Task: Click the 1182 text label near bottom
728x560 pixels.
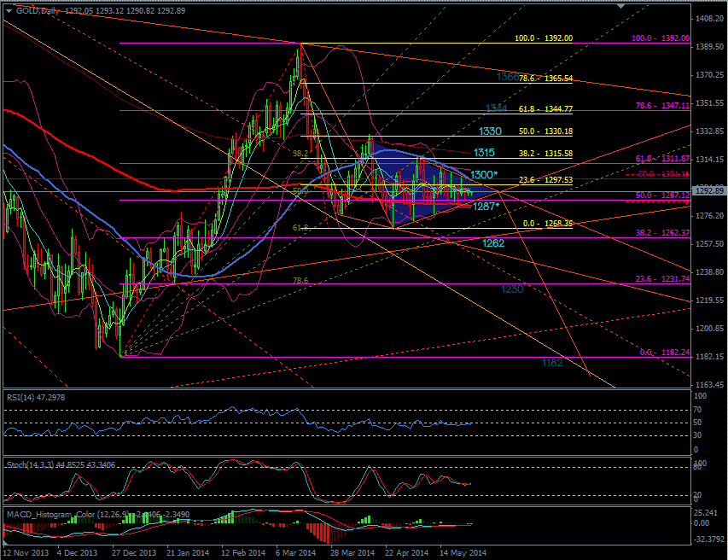Action: [x=552, y=363]
